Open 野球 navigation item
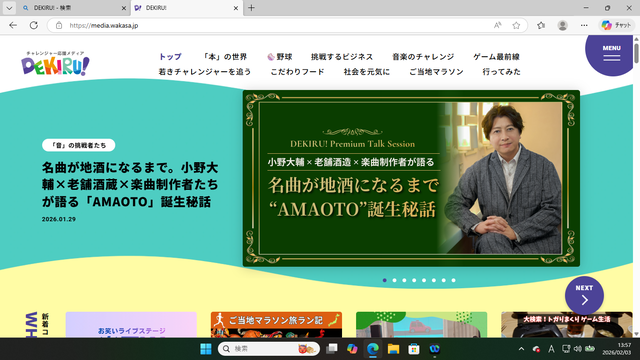This screenshot has width=640, height=360. 280,57
